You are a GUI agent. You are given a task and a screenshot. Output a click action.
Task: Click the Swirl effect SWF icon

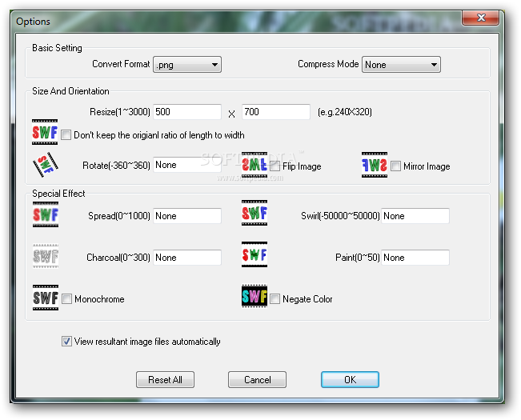pyautogui.click(x=254, y=213)
